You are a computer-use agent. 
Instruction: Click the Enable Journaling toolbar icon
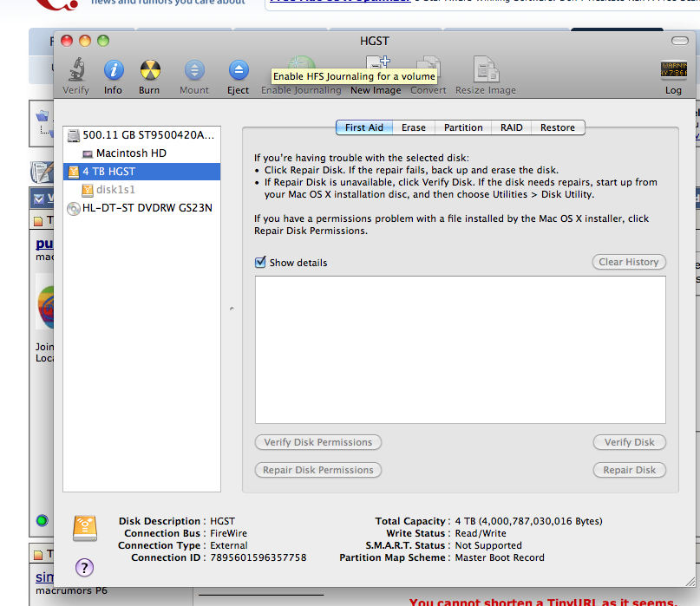point(301,62)
